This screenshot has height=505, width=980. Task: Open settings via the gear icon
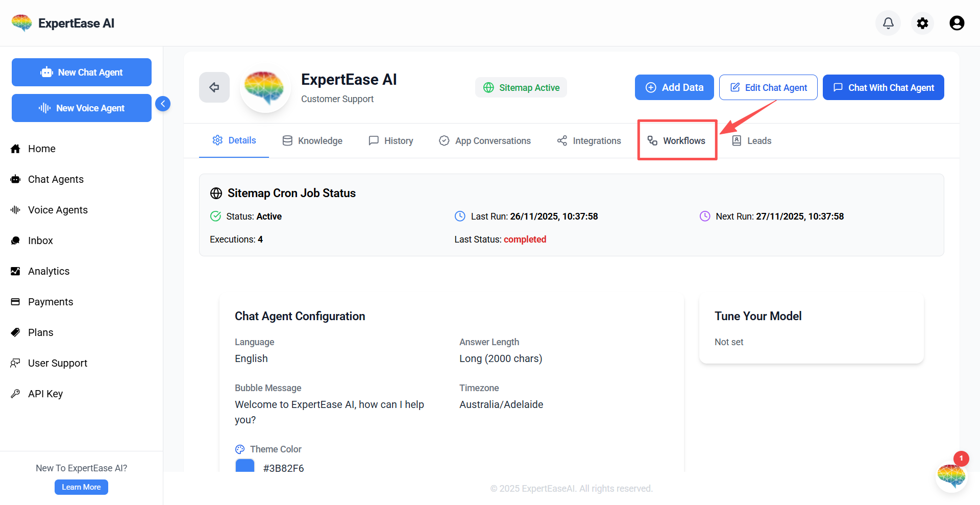(922, 23)
